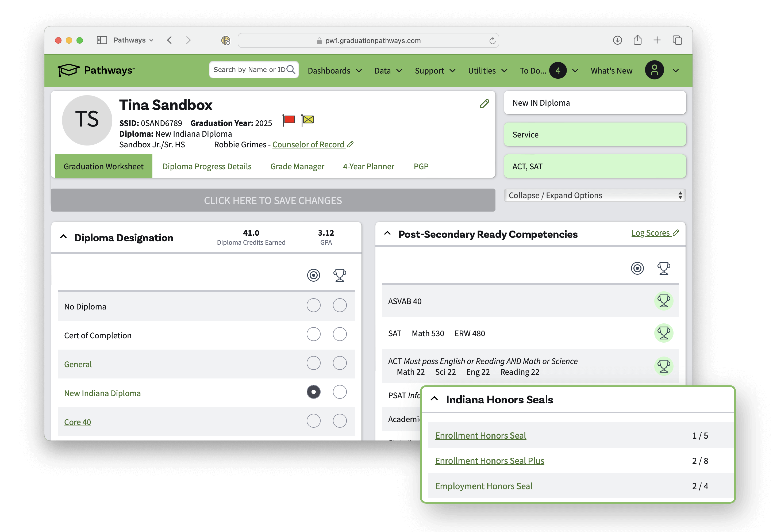Open the Safari downloads icon
The width and height of the screenshot is (773, 532).
click(617, 40)
